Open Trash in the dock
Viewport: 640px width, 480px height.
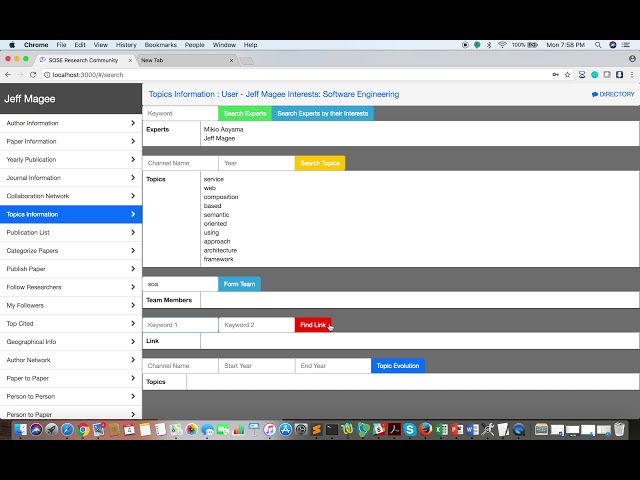[619, 429]
